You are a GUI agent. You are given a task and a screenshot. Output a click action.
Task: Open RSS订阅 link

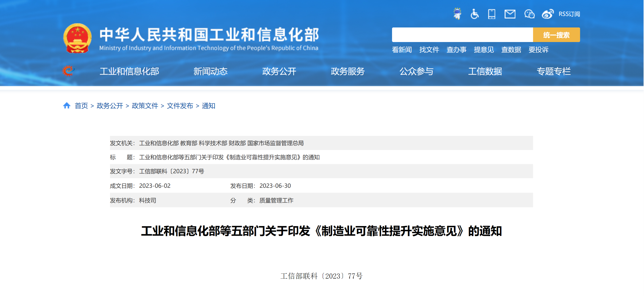[569, 14]
